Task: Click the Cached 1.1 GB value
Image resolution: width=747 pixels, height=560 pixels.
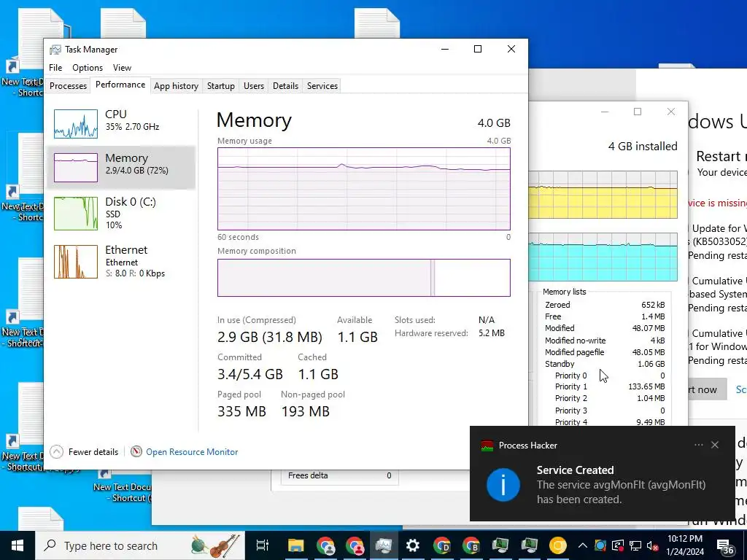Action: [318, 374]
